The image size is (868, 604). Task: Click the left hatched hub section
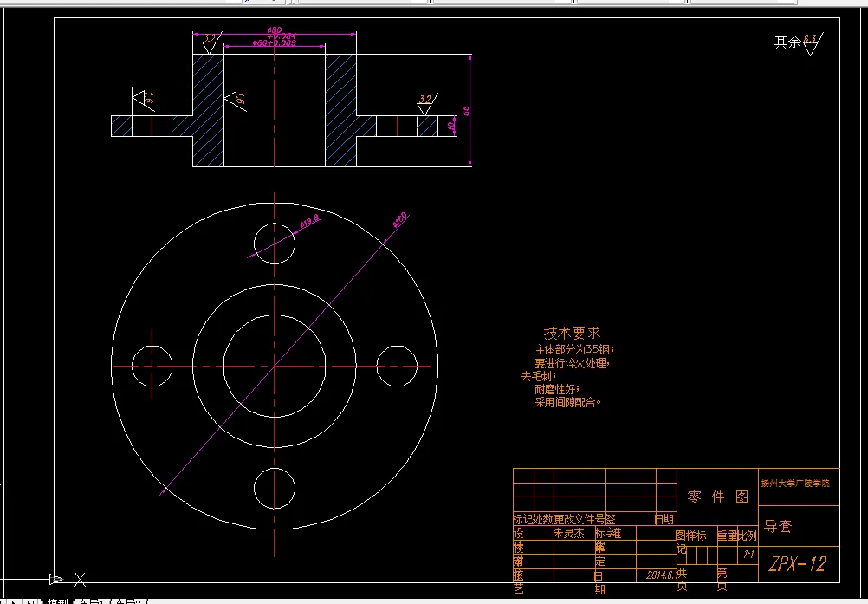[x=208, y=110]
